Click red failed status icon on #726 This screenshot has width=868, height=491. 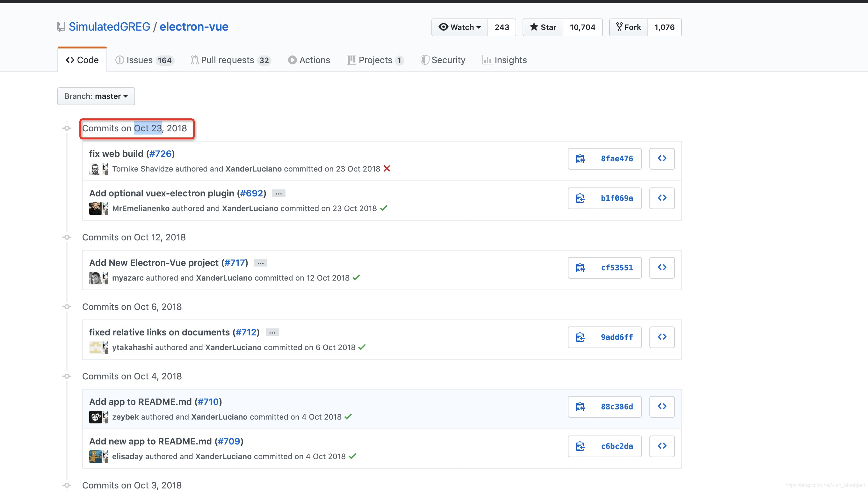(x=387, y=169)
